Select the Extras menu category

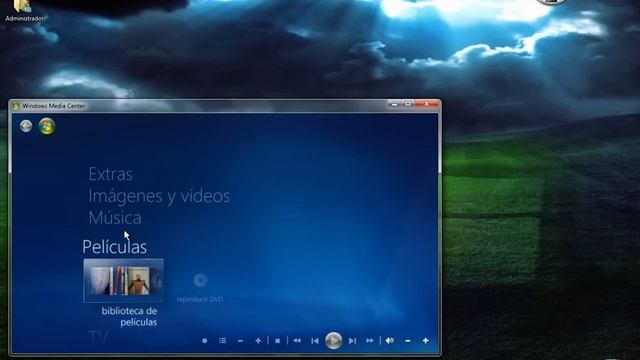coord(111,174)
